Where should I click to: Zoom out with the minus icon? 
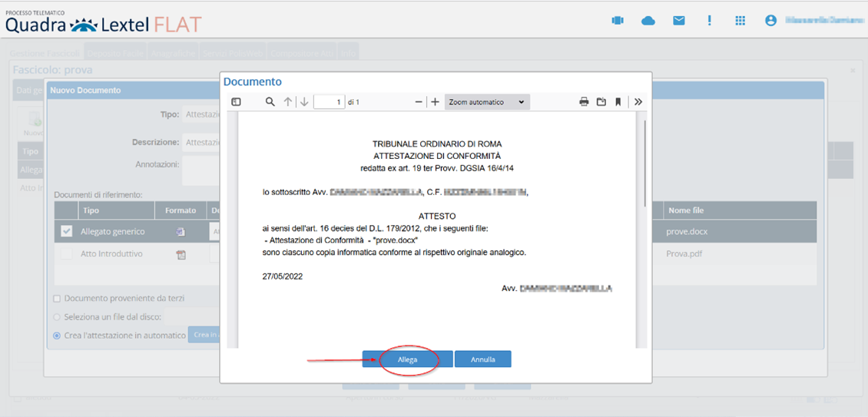click(419, 101)
